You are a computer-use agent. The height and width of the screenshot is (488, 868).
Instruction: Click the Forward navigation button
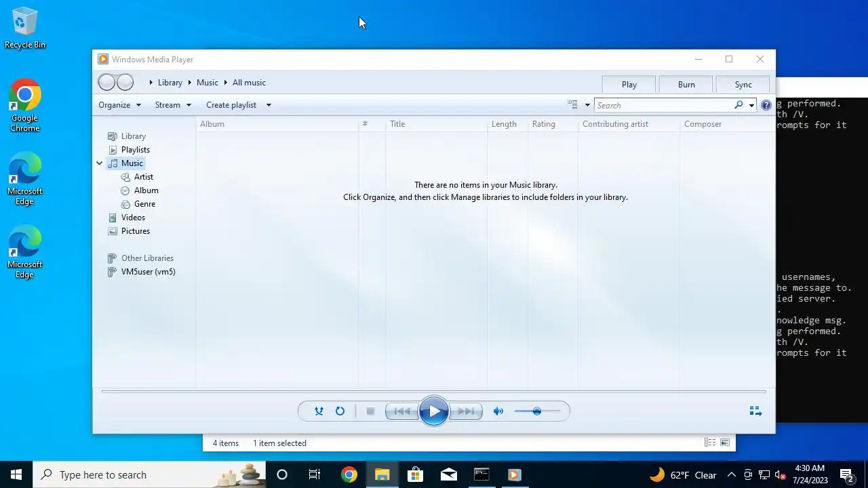click(x=125, y=83)
